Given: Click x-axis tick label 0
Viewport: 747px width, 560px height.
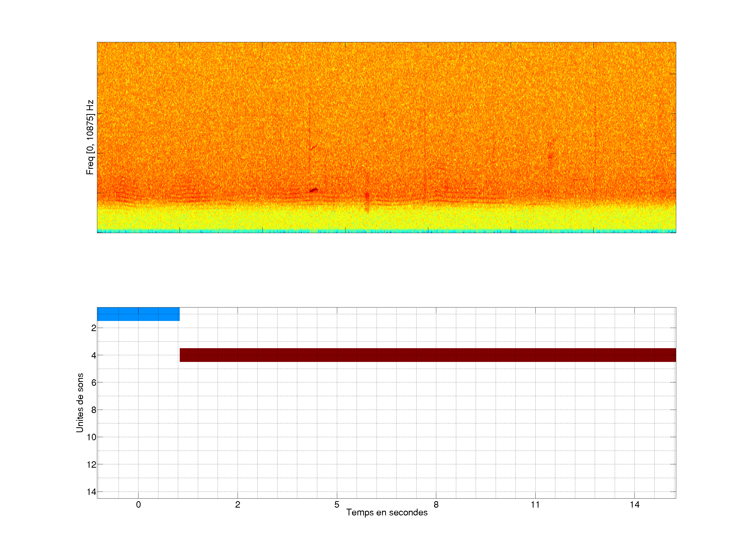Looking at the screenshot, I should 138,505.
